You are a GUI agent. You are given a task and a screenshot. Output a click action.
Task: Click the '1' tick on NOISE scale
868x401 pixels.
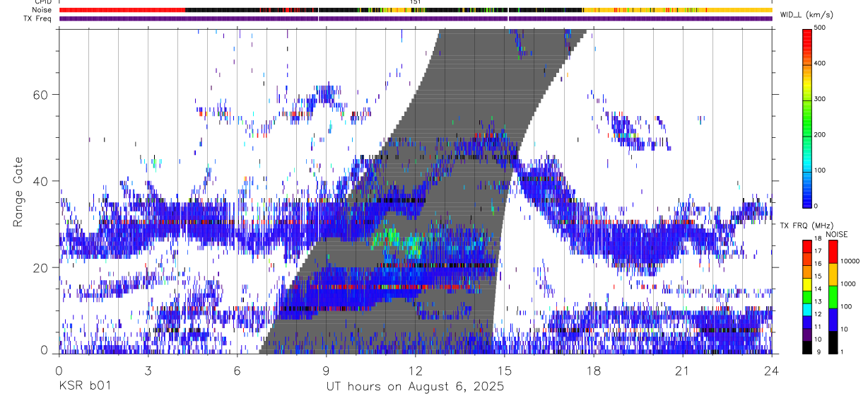[x=843, y=351]
